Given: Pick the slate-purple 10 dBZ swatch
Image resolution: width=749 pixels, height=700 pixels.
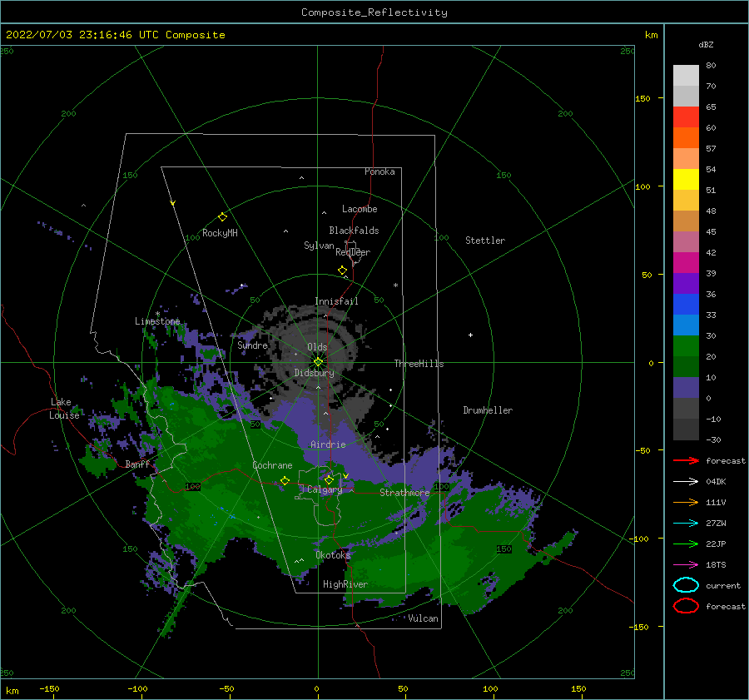Looking at the screenshot, I should tap(686, 387).
